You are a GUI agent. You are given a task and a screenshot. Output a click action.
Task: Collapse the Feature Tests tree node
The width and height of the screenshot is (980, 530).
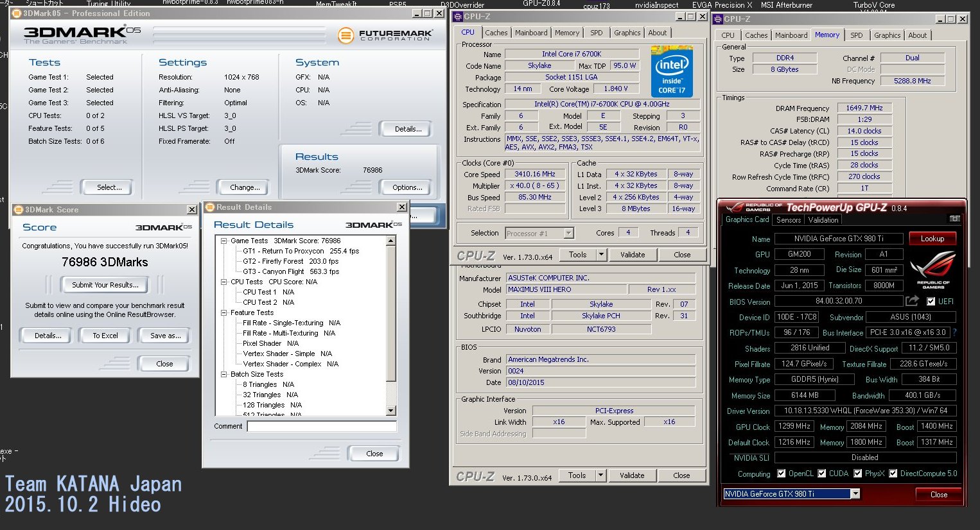tap(224, 312)
